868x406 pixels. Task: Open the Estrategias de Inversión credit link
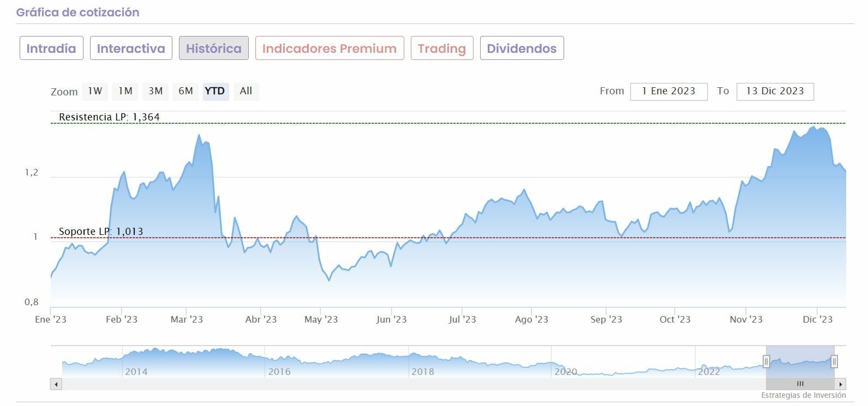point(803,396)
